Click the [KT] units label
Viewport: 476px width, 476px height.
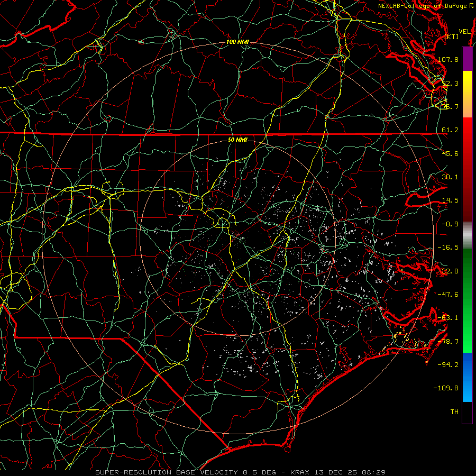click(x=452, y=36)
